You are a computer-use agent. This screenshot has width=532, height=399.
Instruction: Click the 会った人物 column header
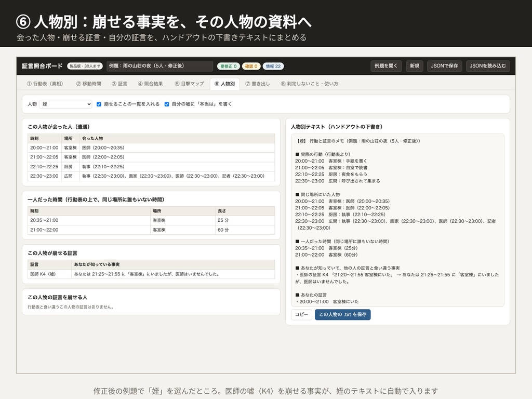coord(177,138)
